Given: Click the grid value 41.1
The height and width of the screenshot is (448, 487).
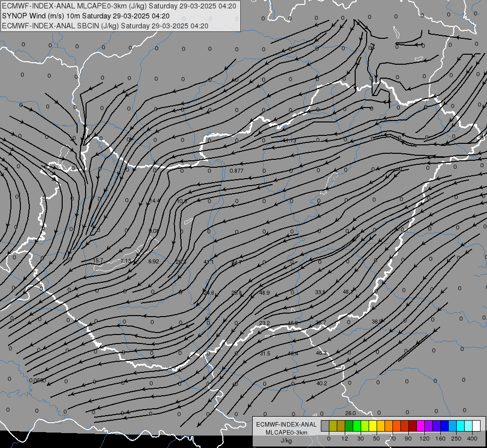Looking at the screenshot, I should [x=208, y=262].
